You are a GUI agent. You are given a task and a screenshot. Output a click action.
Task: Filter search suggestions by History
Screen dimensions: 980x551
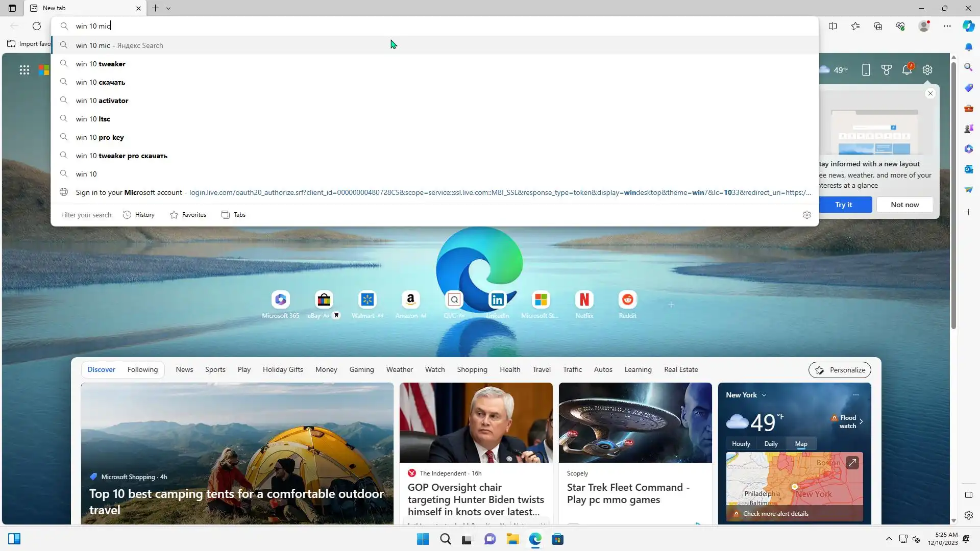pos(139,215)
